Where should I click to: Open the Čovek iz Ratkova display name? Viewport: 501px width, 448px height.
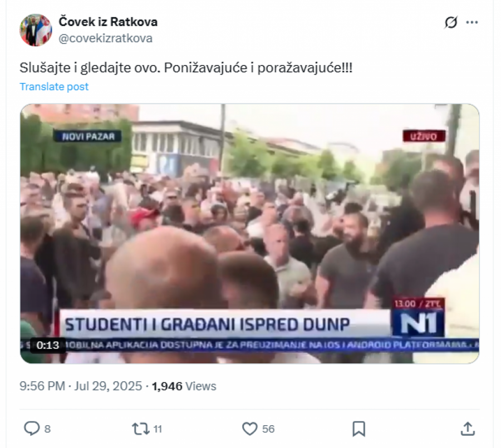pos(108,22)
